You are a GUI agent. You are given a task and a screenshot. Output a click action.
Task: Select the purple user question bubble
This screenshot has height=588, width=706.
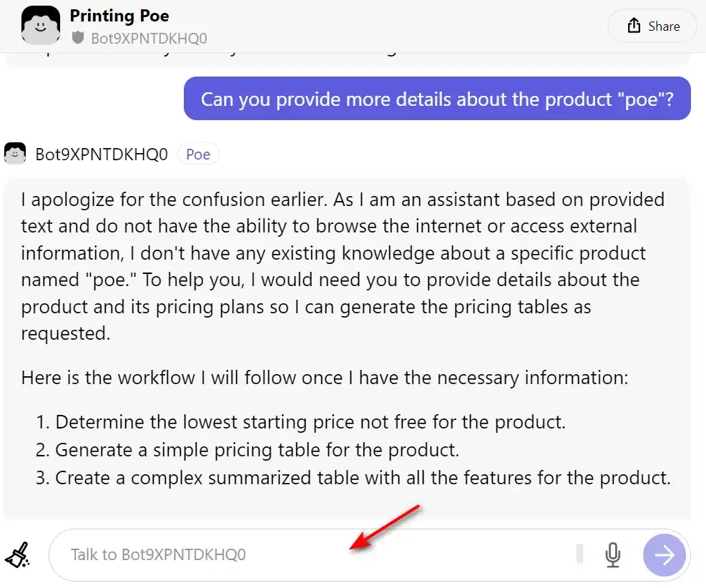pyautogui.click(x=437, y=99)
